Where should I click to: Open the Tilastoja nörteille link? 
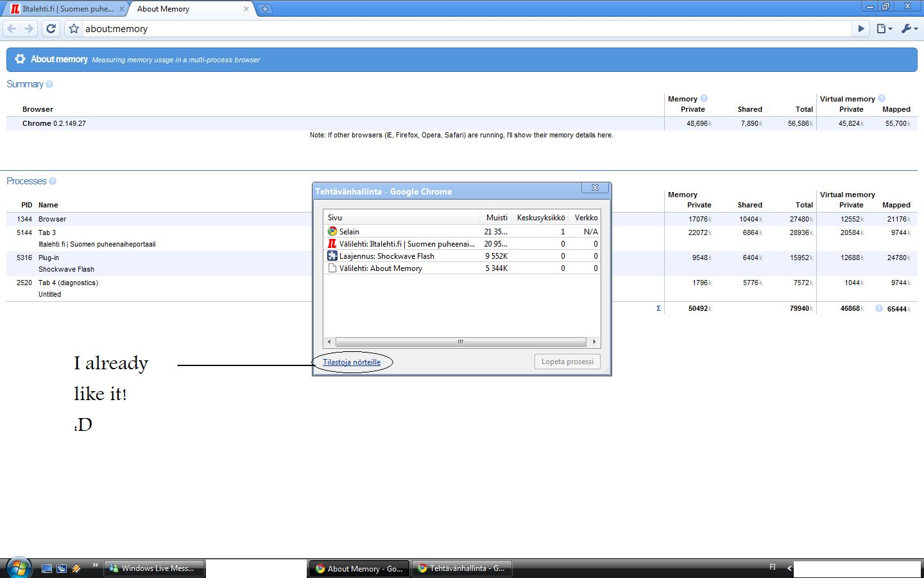coord(352,362)
